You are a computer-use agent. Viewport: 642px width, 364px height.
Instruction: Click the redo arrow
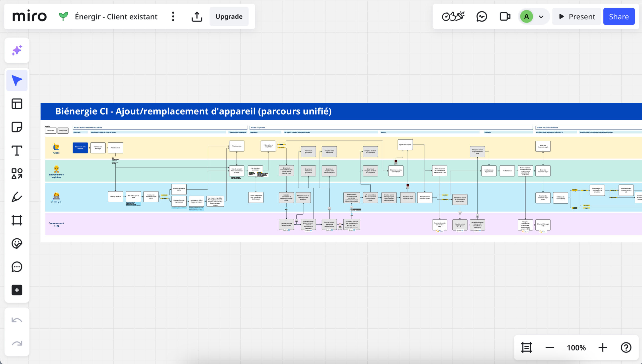[x=17, y=343]
